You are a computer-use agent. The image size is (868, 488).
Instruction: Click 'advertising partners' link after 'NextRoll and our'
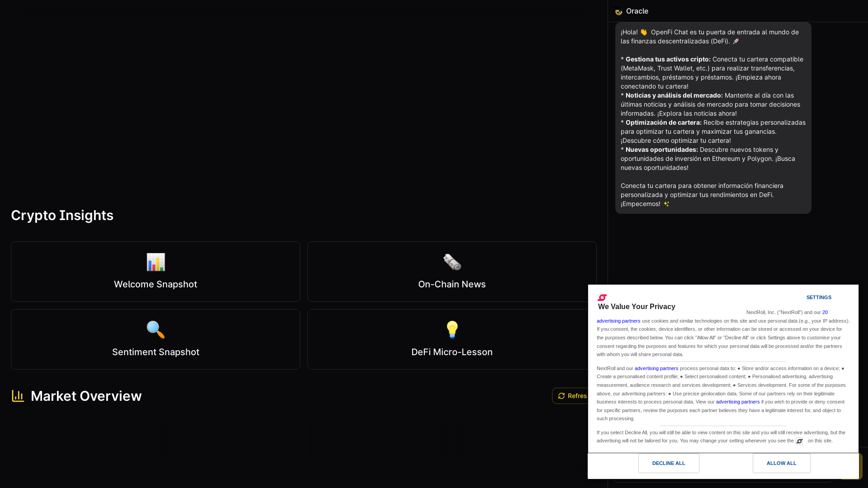tap(656, 368)
